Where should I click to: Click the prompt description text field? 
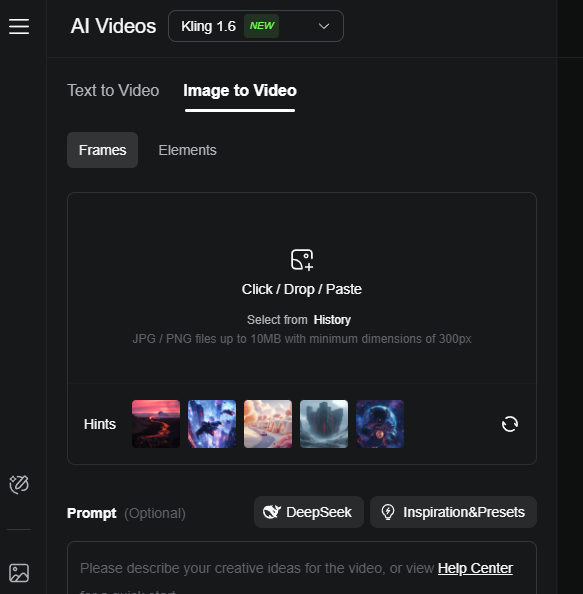(302, 568)
